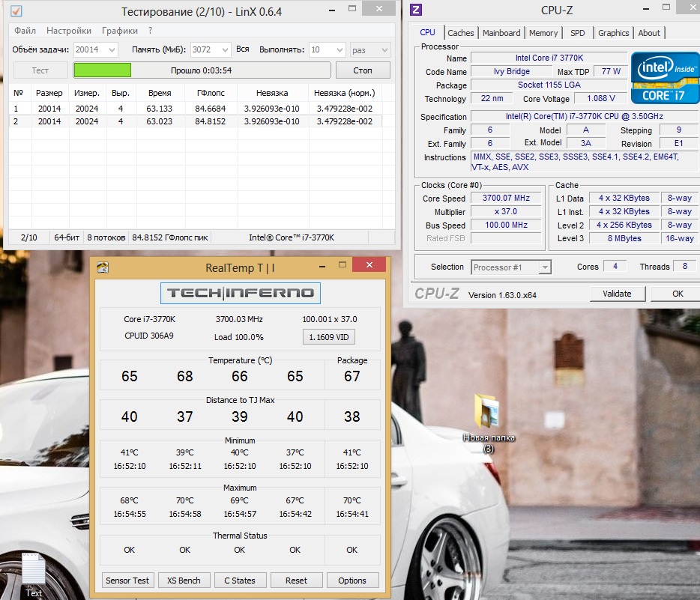The image size is (700, 600).
Task: Switch to the Mainboard tab in CPU-Z
Action: 501,33
